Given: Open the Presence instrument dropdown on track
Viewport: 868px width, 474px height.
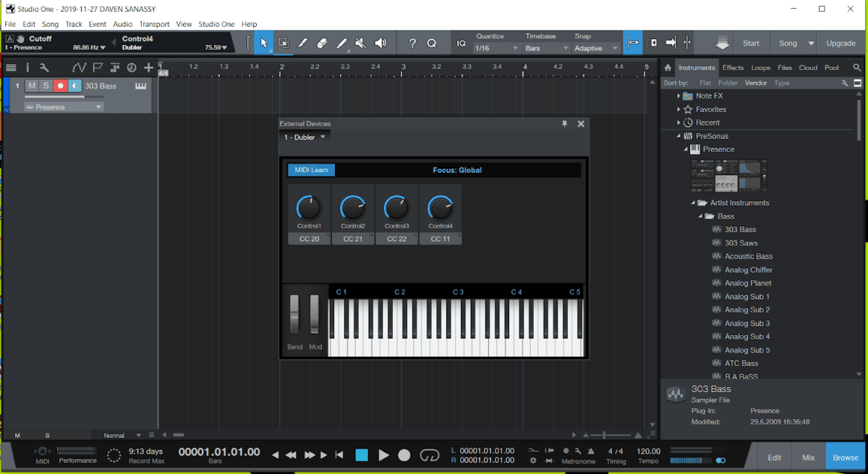Looking at the screenshot, I should point(64,107).
